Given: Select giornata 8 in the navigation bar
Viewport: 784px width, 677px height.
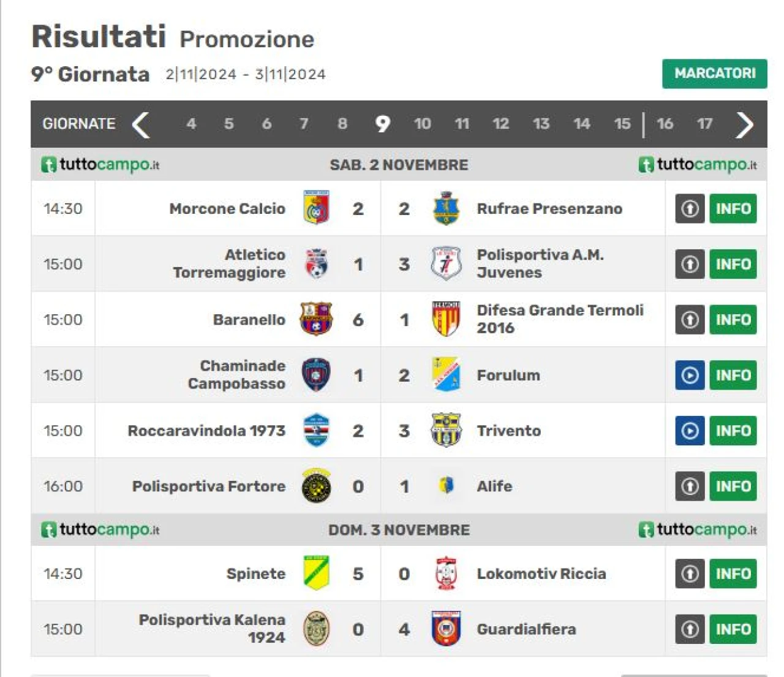Looking at the screenshot, I should (342, 124).
